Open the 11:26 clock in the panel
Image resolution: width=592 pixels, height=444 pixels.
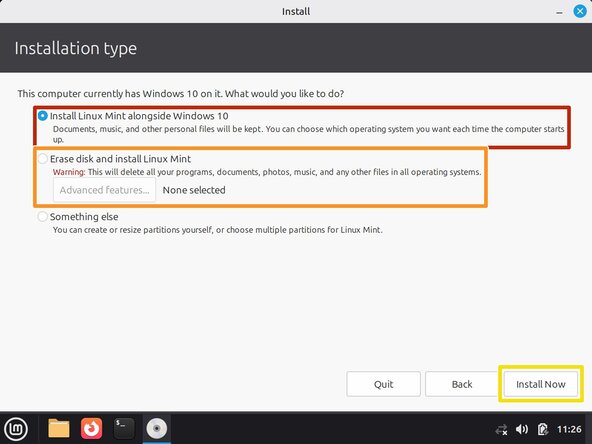tap(569, 429)
